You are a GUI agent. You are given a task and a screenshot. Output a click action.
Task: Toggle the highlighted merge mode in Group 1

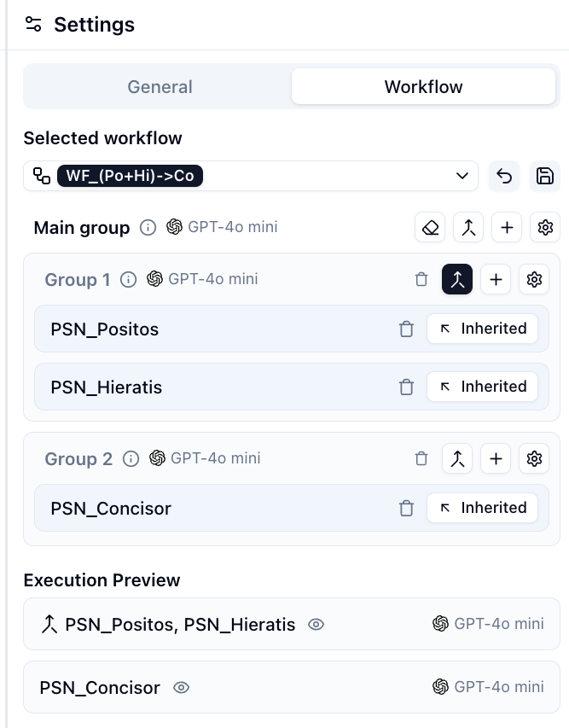(x=457, y=279)
